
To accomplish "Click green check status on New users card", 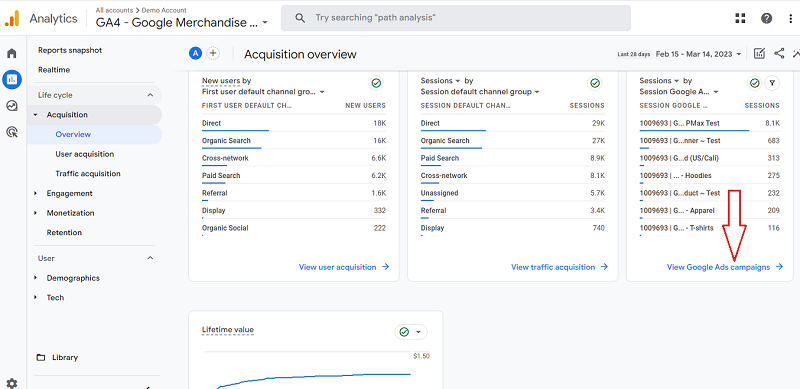I will (376, 83).
